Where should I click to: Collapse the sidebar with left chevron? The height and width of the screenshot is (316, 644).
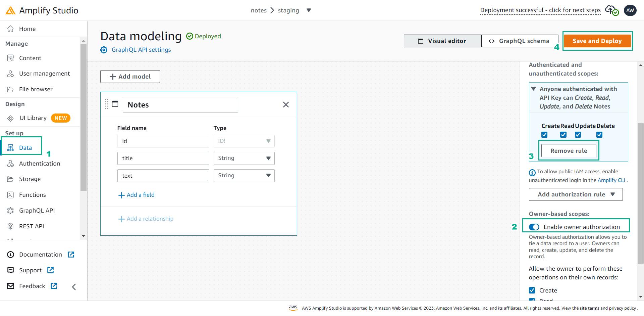coord(74,287)
